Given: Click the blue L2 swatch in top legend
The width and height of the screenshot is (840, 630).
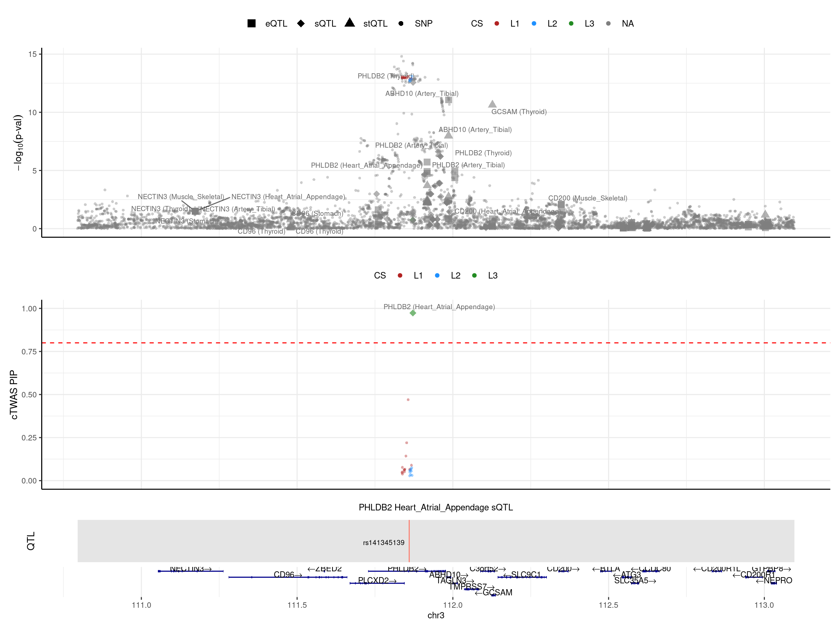Looking at the screenshot, I should click(x=534, y=24).
